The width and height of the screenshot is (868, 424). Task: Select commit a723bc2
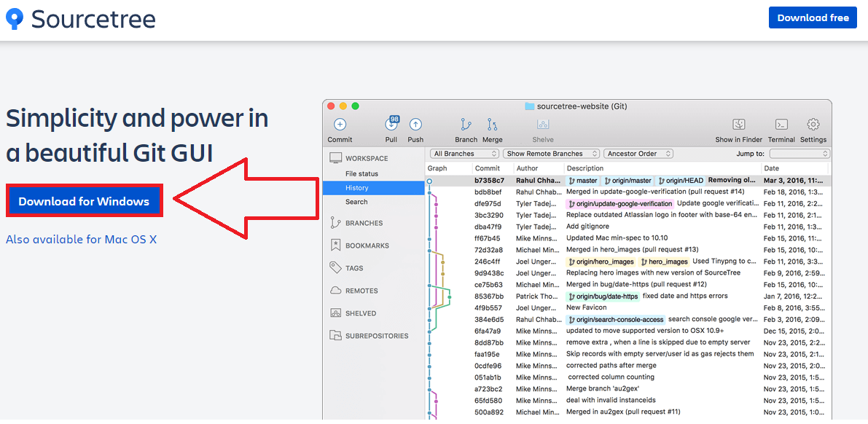click(x=628, y=389)
